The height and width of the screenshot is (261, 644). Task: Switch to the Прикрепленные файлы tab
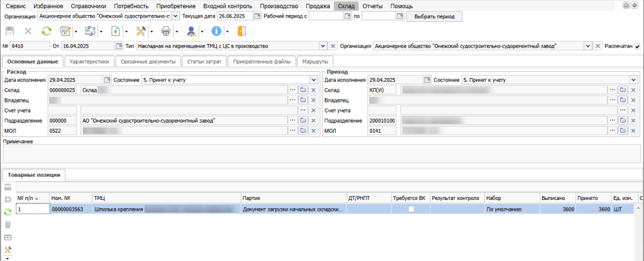click(262, 62)
